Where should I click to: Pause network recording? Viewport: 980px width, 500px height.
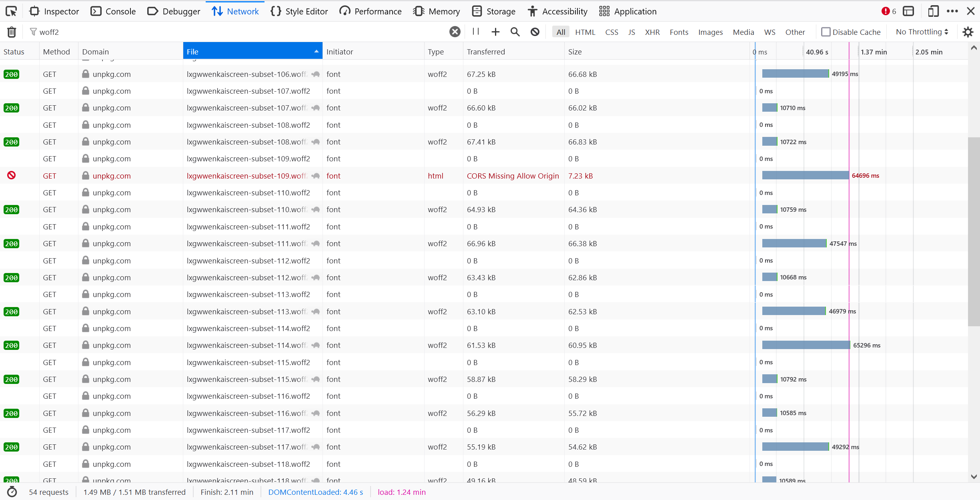pos(475,32)
